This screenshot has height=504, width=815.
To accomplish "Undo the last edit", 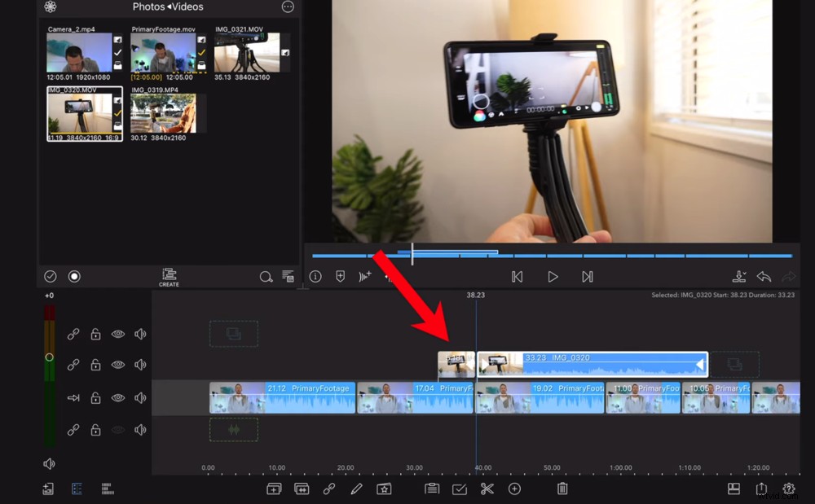I will click(x=764, y=278).
